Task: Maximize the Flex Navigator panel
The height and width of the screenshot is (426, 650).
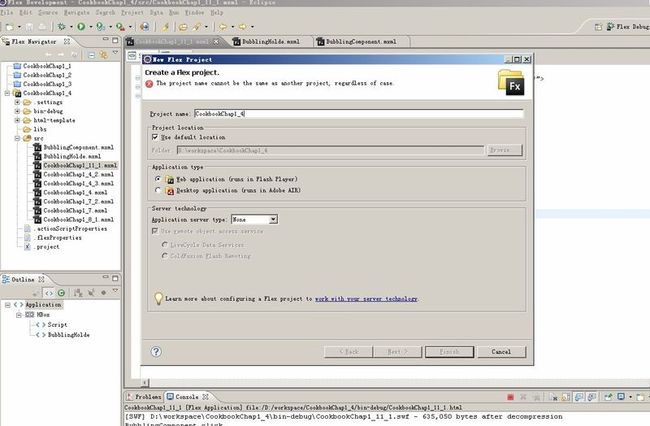Action: point(115,41)
